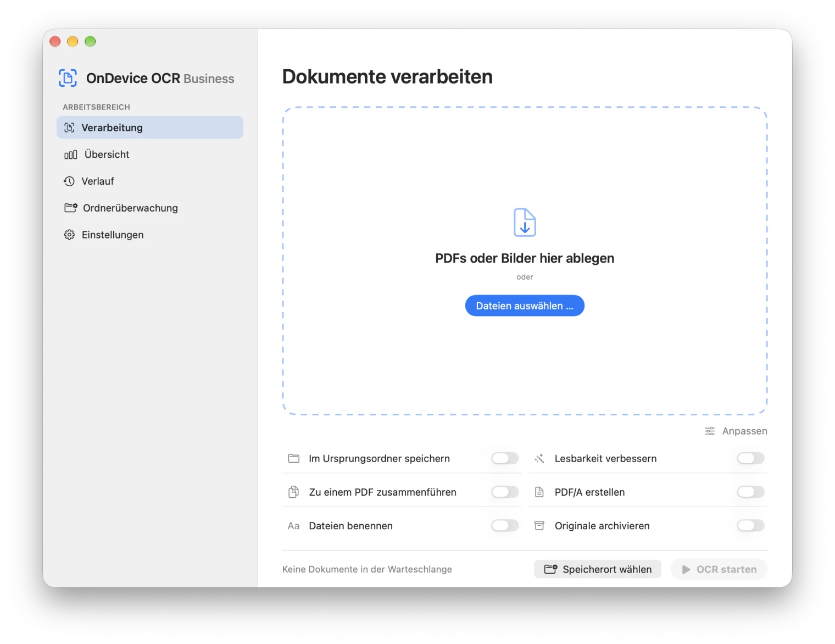Open the Verarbeitung sidebar section

click(150, 127)
